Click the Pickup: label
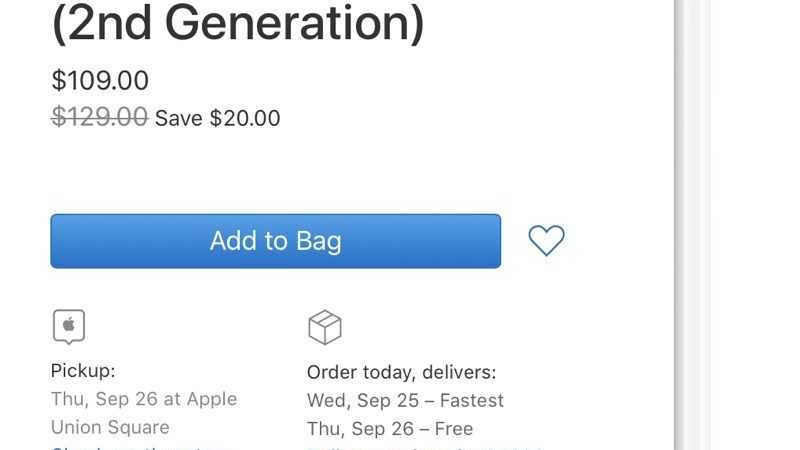 pyautogui.click(x=83, y=371)
